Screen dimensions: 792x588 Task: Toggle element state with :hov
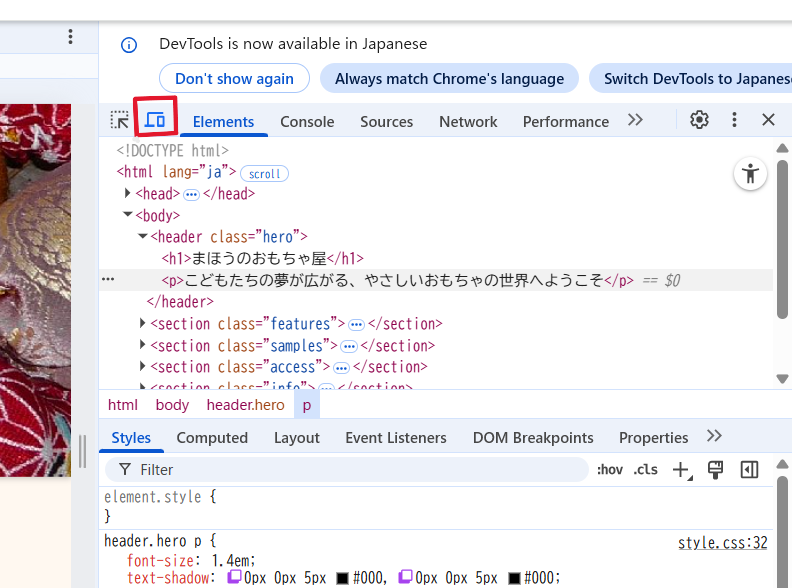coord(609,469)
